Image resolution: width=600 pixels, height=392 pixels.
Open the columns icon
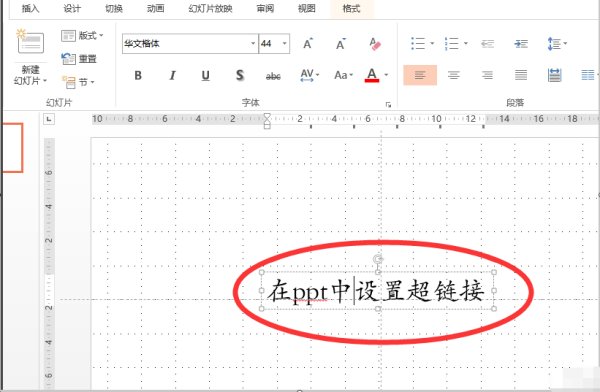(x=588, y=75)
